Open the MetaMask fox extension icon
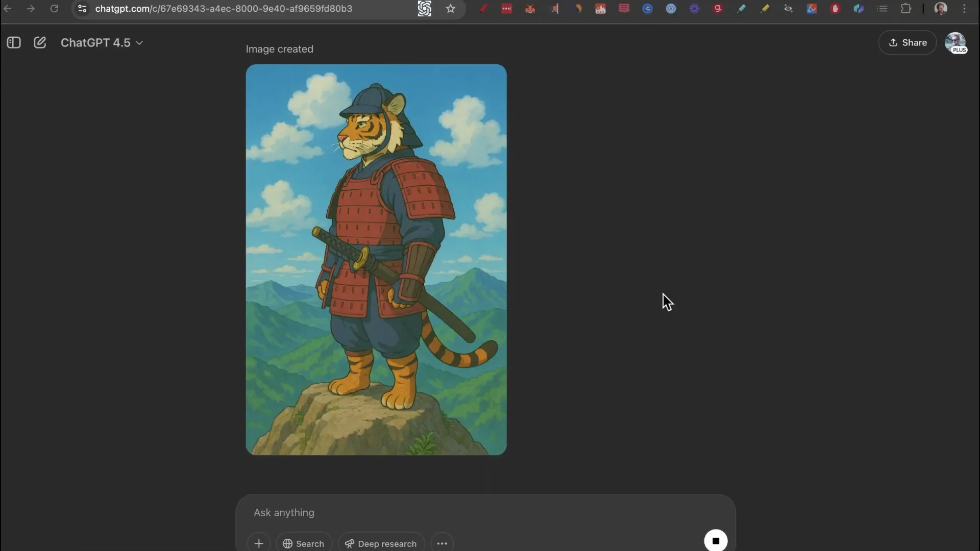 pyautogui.click(x=530, y=8)
